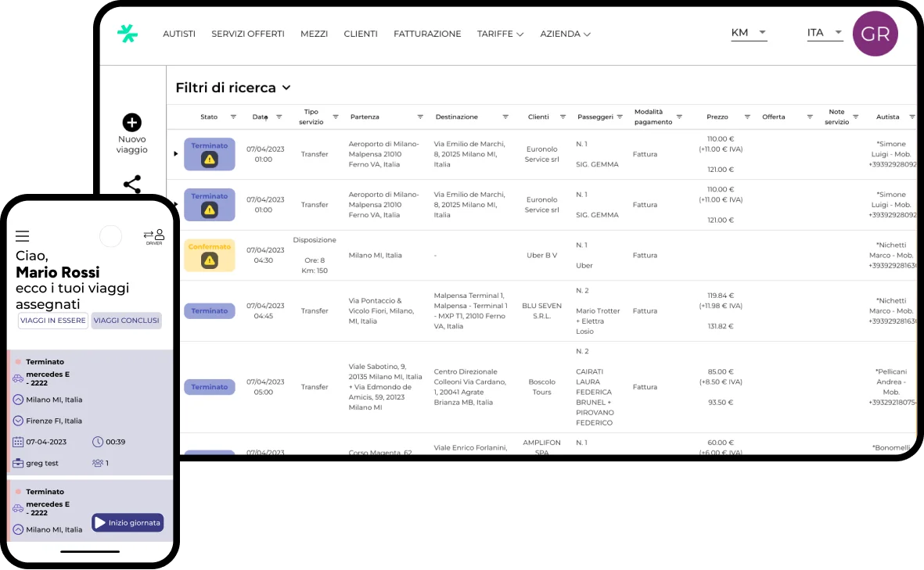Click the Clienti column filter icon
924x570 pixels.
tap(563, 117)
